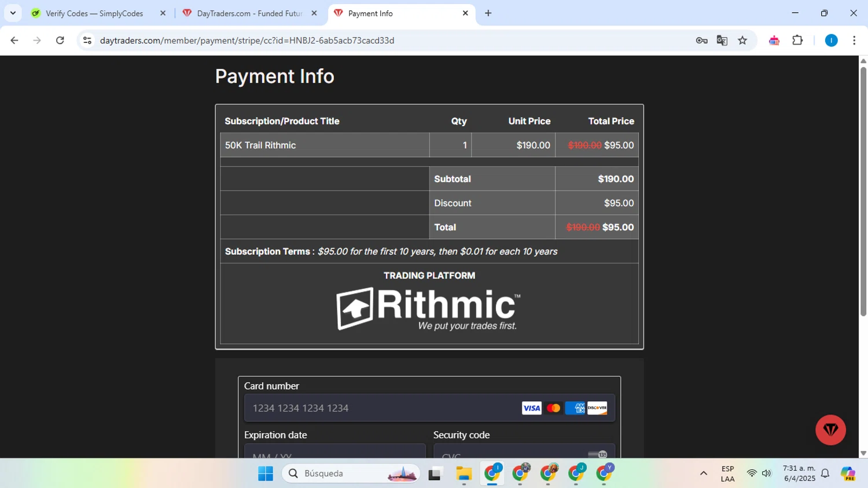Switch to Verify Codes — SimplyCodes tab
The width and height of the screenshot is (868, 488).
tap(94, 13)
